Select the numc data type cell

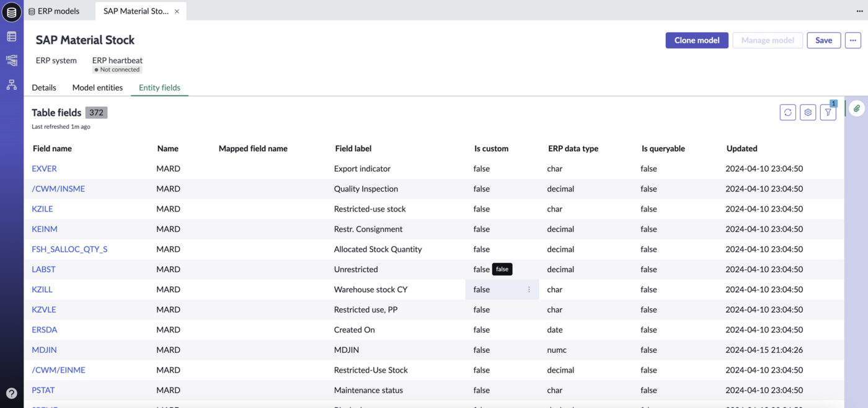[557, 350]
